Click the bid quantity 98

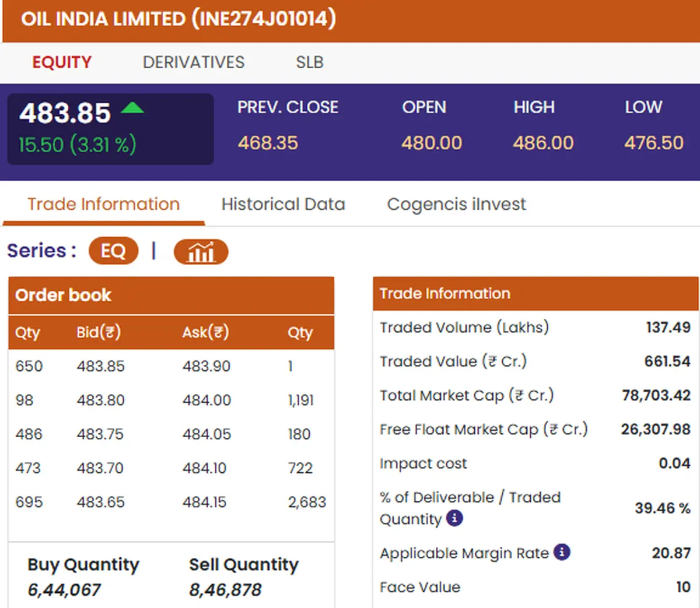pos(24,400)
